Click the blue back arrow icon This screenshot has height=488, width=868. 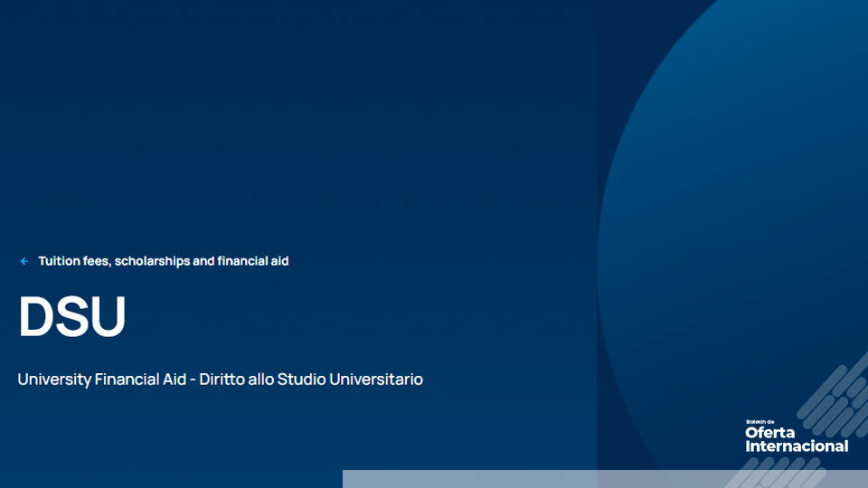24,261
